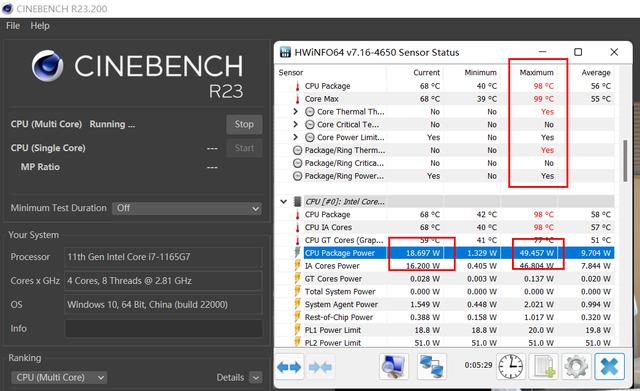Open the File menu
Image resolution: width=640 pixels, height=391 pixels.
pos(13,26)
